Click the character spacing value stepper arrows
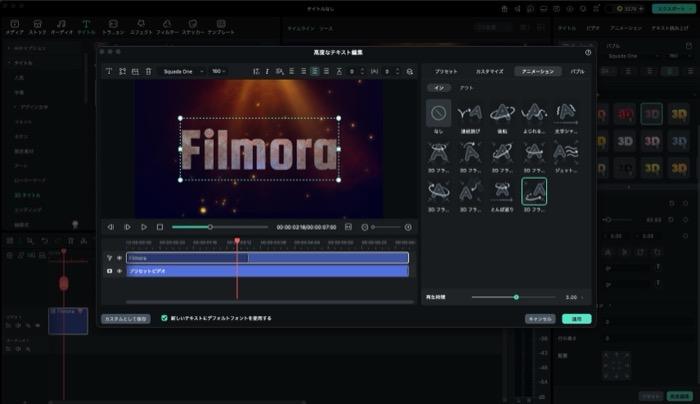 pos(397,71)
